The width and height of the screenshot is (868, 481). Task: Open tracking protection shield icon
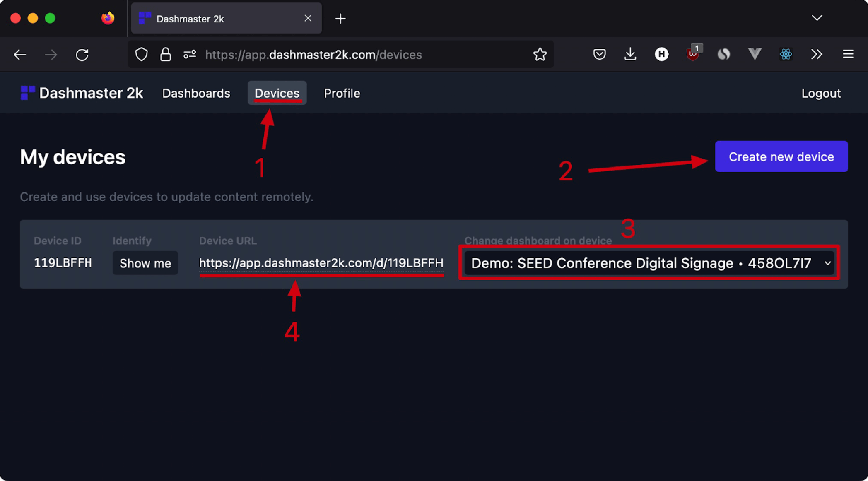click(x=142, y=54)
